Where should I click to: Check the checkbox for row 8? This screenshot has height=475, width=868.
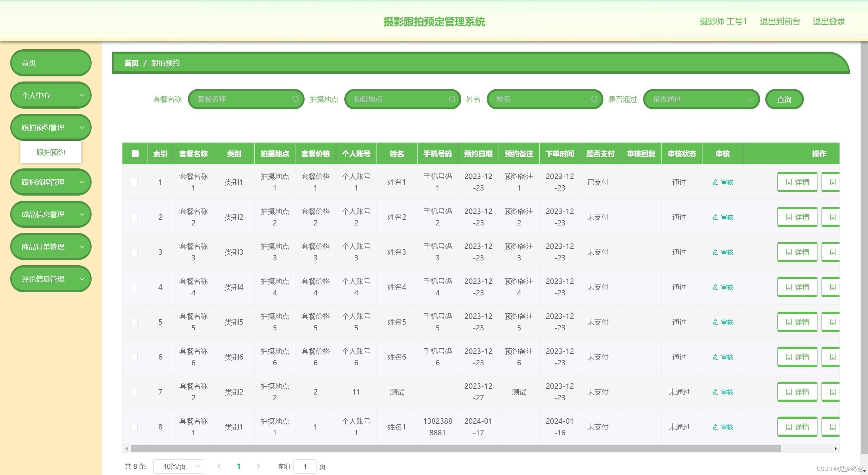click(x=134, y=427)
